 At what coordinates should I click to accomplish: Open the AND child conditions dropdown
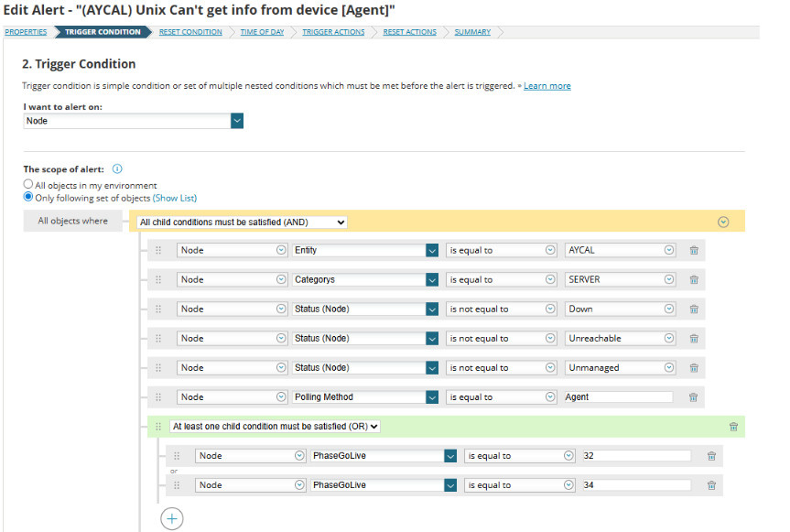[242, 223]
